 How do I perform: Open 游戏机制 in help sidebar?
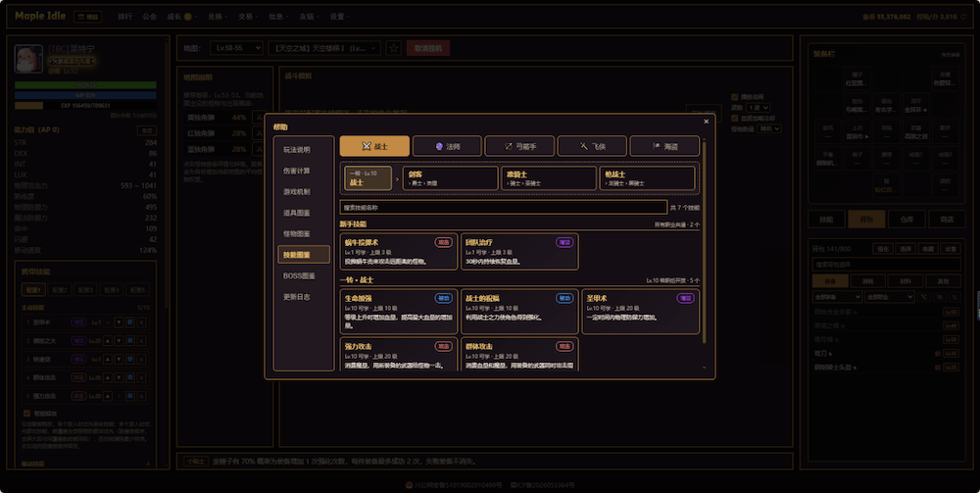click(x=304, y=192)
